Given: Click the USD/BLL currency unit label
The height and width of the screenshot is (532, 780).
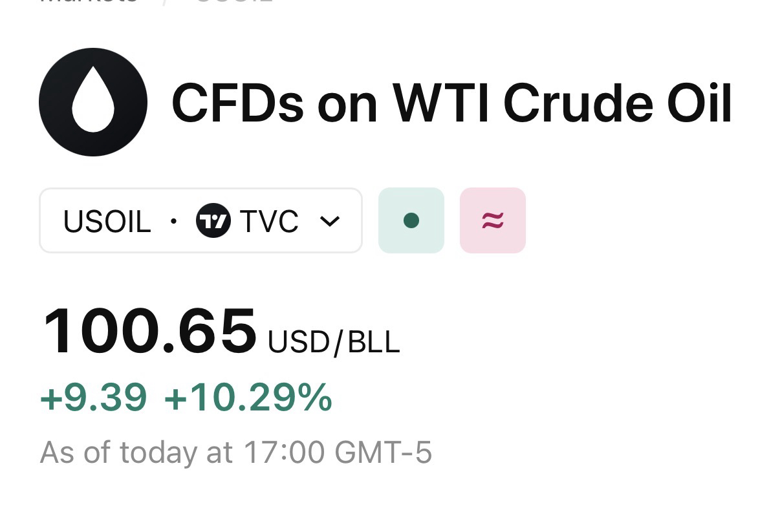Looking at the screenshot, I should [333, 341].
